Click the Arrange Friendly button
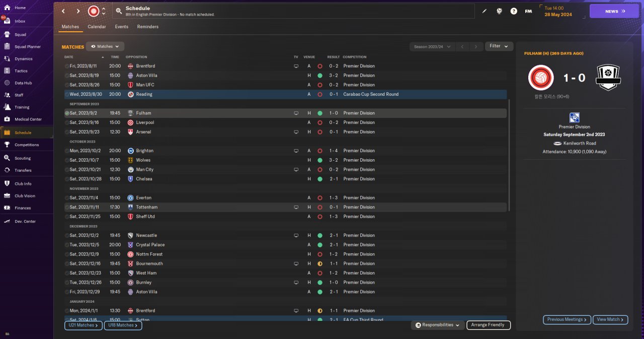 pos(489,325)
